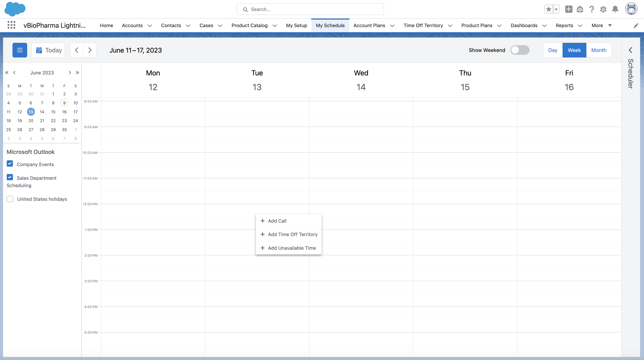Click the blue hamburger sidebar toggle
Image resolution: width=644 pixels, height=360 pixels.
click(20, 50)
